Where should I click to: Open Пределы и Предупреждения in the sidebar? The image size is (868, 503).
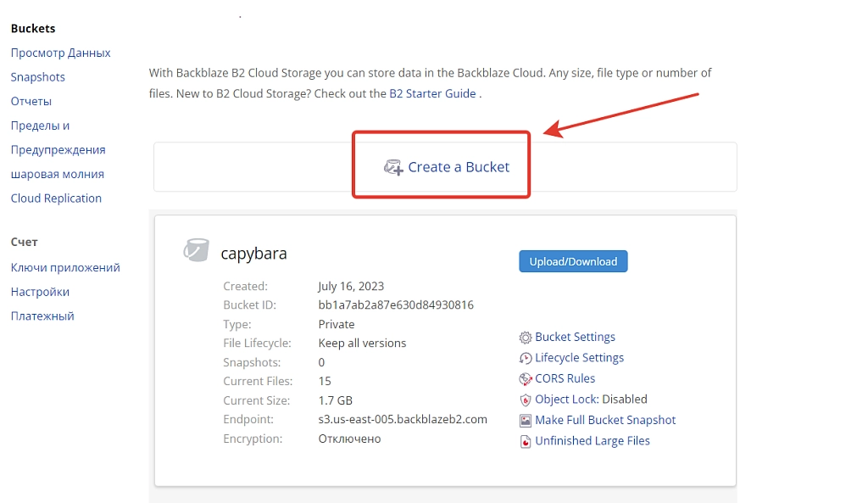58,137
